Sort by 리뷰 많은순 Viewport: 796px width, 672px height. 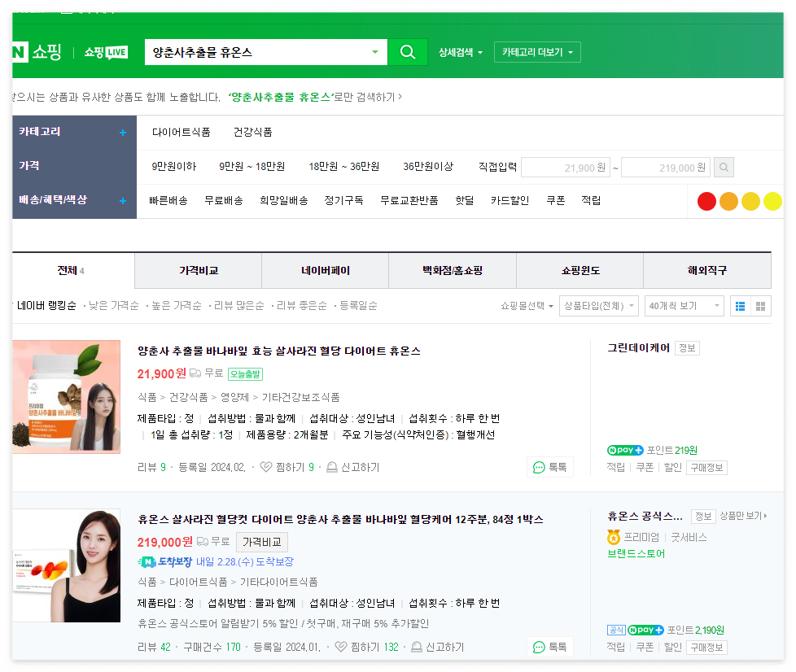239,306
